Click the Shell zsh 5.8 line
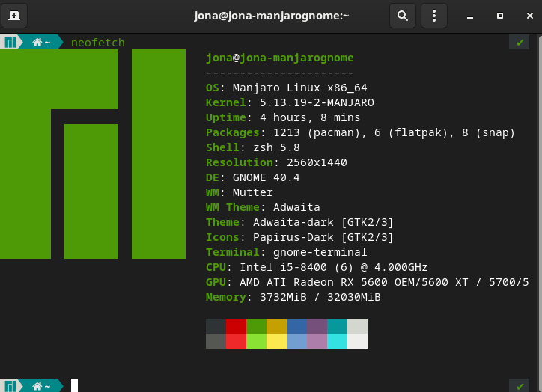The width and height of the screenshot is (542, 392). pyautogui.click(x=253, y=147)
